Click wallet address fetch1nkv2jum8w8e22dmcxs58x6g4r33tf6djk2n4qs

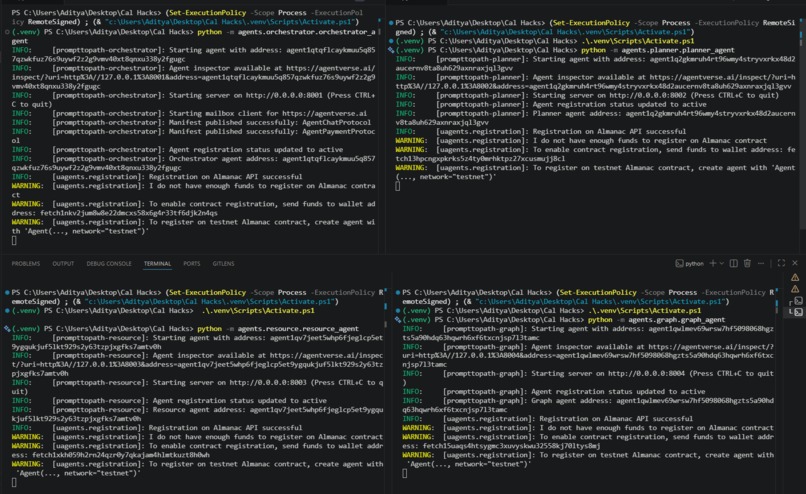(x=129, y=213)
